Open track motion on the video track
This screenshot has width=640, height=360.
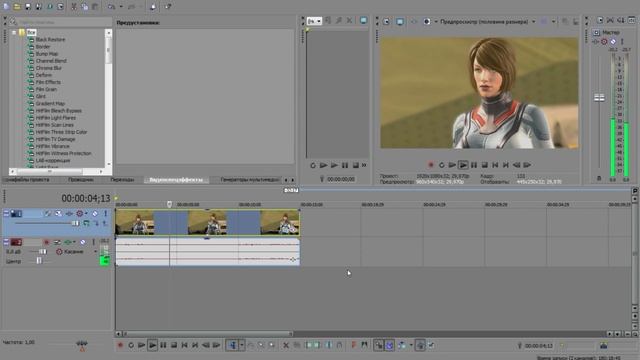tap(58, 213)
